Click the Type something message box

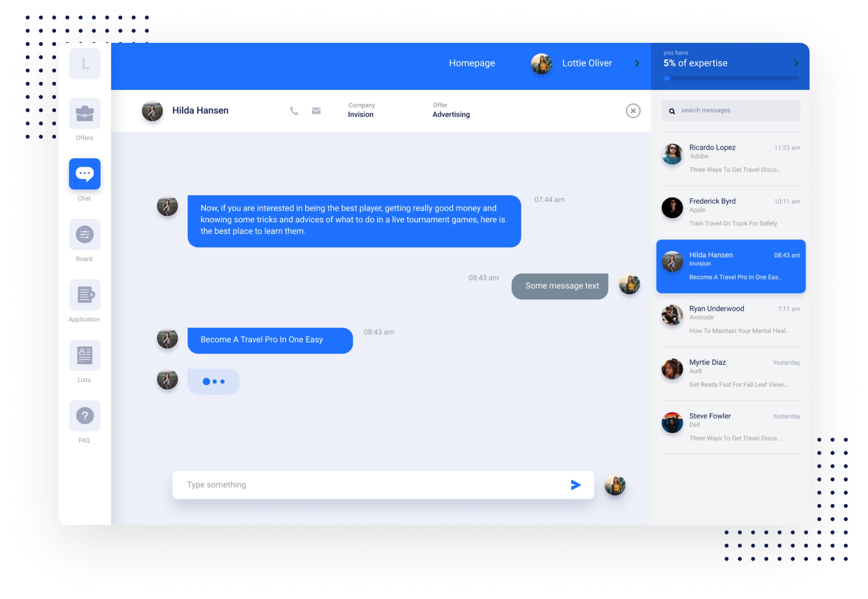coord(383,485)
